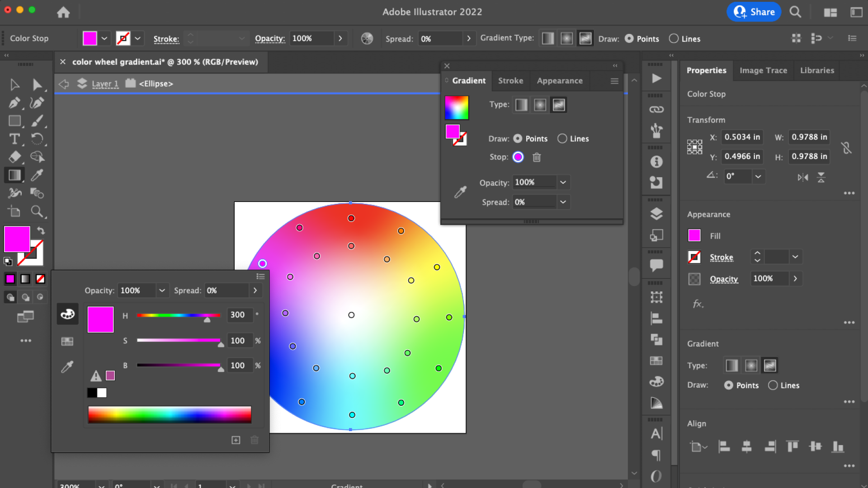Select the Type tool
868x488 pixels.
point(14,139)
